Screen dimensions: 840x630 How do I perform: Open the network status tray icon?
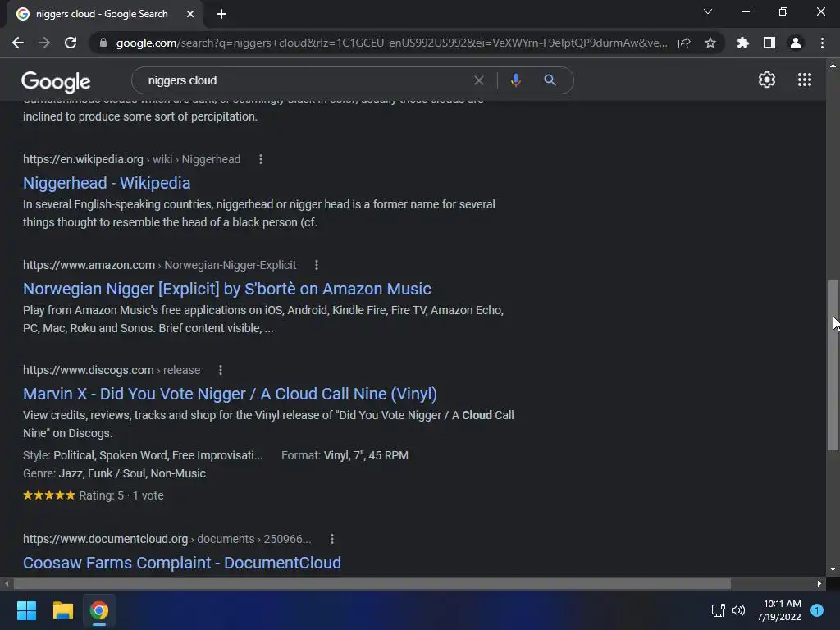click(x=718, y=610)
